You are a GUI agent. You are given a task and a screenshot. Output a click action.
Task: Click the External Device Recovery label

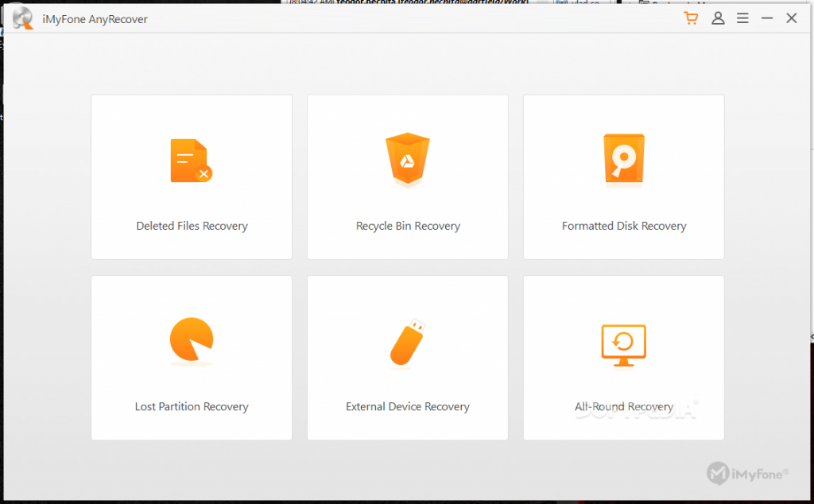407,406
